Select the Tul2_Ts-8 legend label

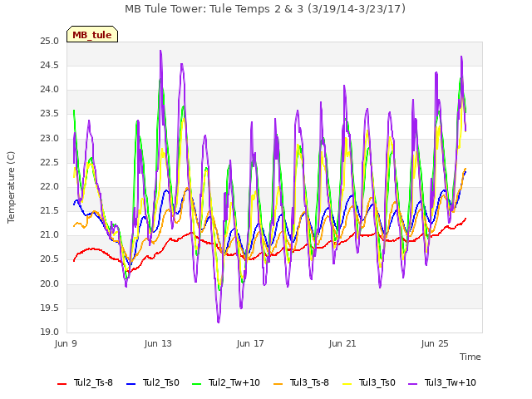[93, 382]
